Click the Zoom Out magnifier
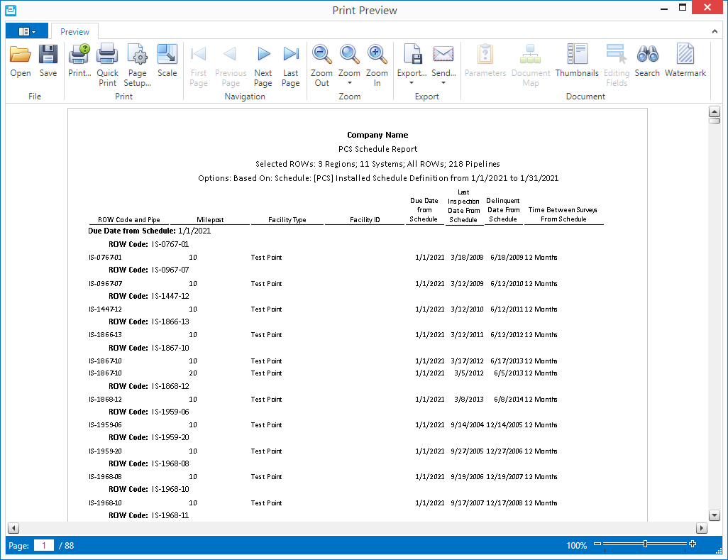 pos(321,55)
